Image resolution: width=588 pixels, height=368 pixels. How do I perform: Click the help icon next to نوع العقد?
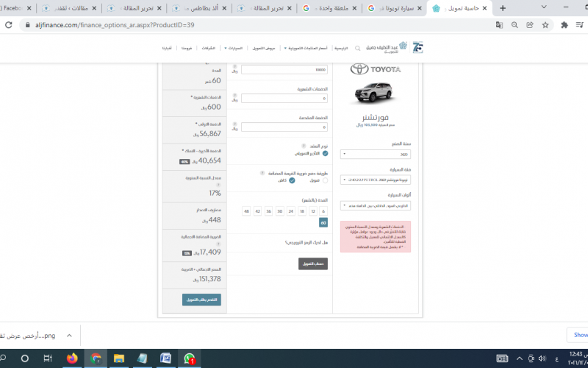[304, 146]
